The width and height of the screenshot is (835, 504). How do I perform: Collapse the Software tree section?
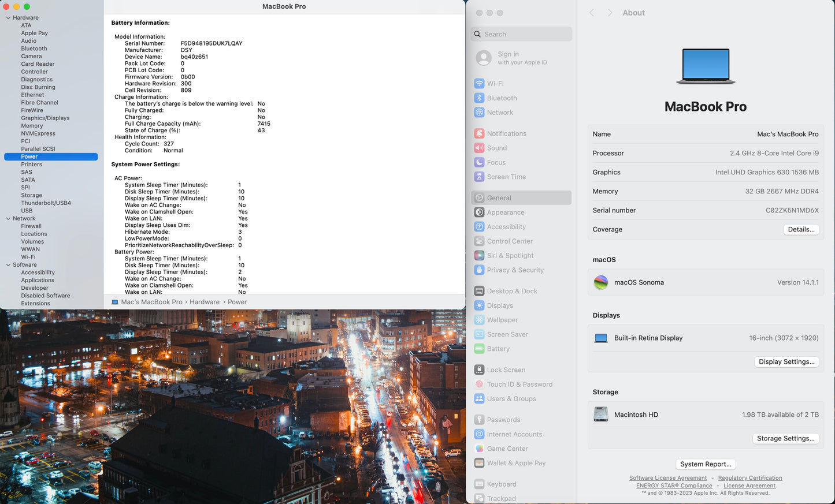click(8, 265)
